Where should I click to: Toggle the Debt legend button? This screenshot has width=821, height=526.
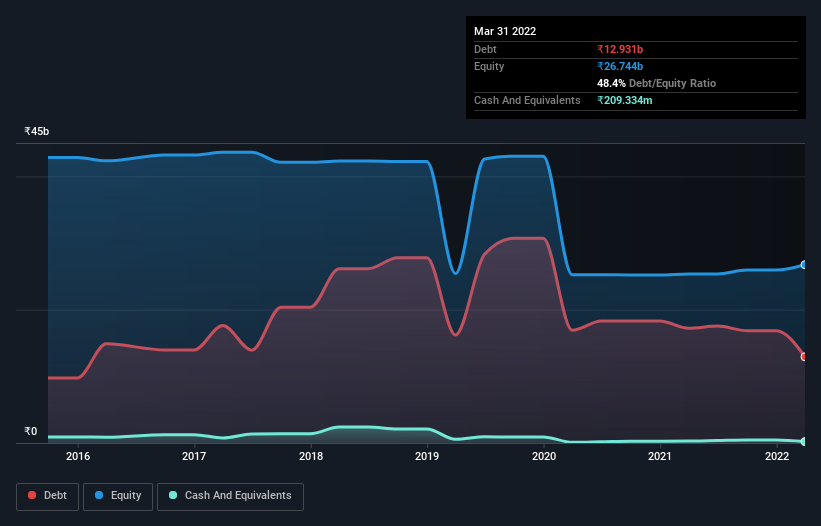(48, 496)
